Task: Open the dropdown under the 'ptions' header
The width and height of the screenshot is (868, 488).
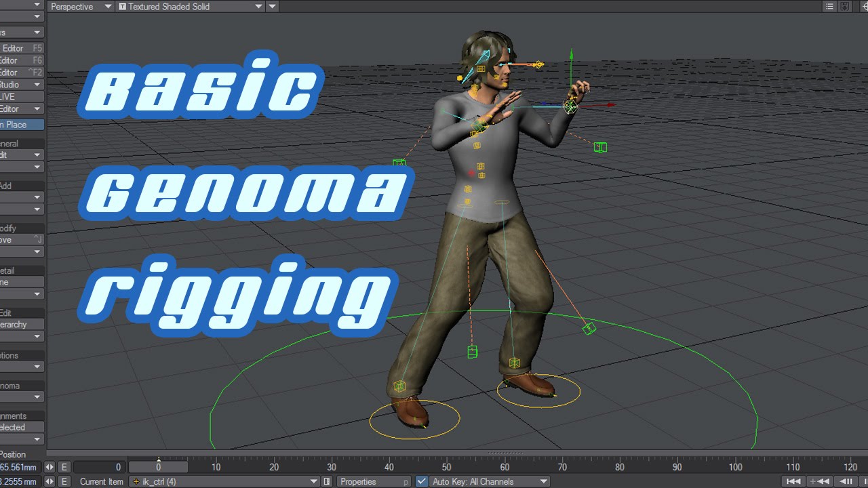Action: pyautogui.click(x=22, y=367)
